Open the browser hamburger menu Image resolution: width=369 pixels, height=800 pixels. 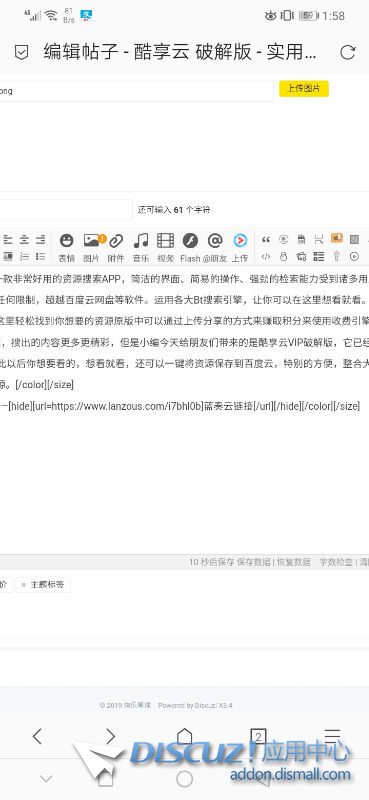click(x=332, y=736)
